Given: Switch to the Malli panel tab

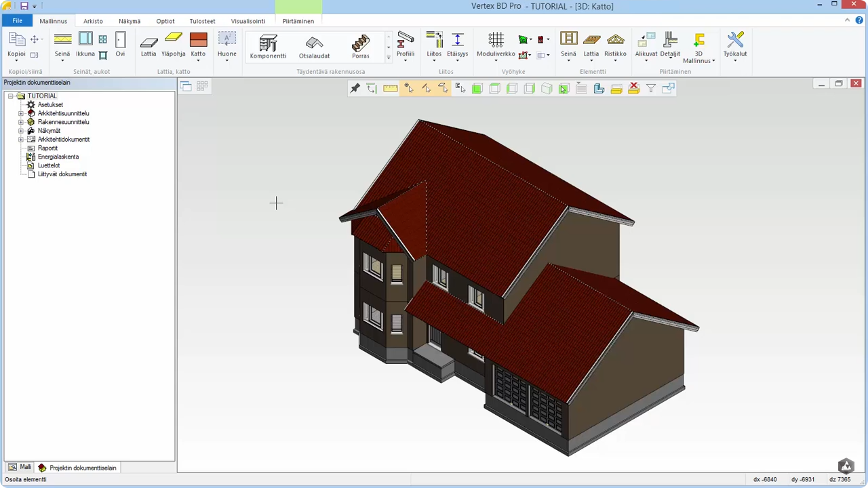Looking at the screenshot, I should (20, 467).
